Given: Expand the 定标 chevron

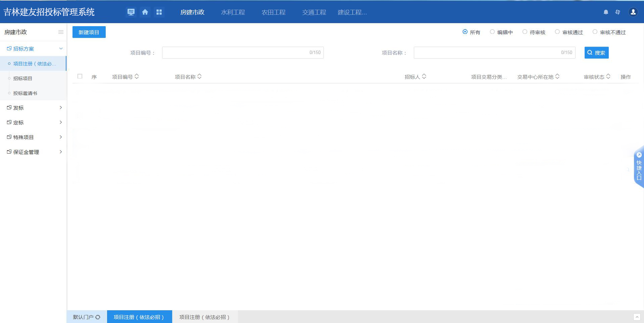Looking at the screenshot, I should click(x=61, y=122).
